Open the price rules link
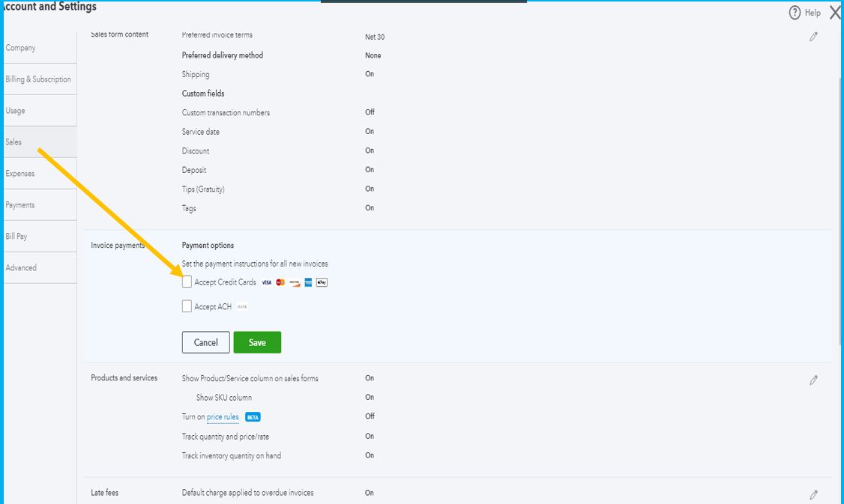The width and height of the screenshot is (844, 504). [x=223, y=417]
